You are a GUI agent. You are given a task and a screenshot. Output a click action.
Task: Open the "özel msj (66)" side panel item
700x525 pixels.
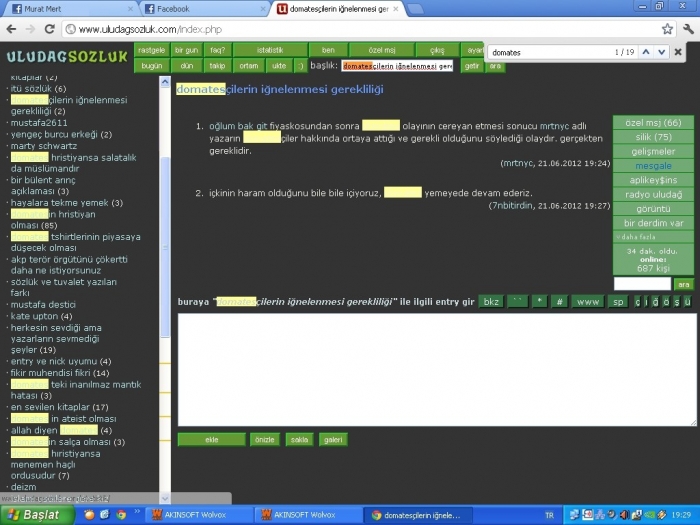[x=652, y=122]
